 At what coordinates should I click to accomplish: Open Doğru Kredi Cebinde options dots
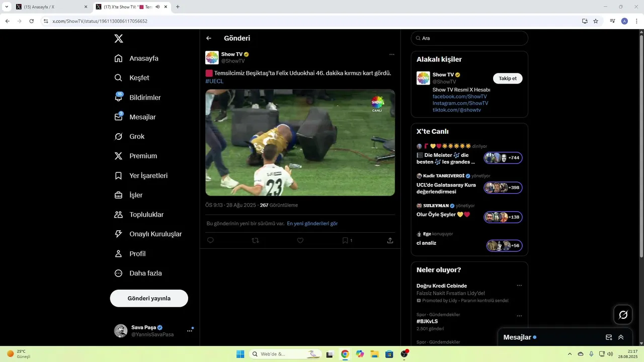(519, 286)
